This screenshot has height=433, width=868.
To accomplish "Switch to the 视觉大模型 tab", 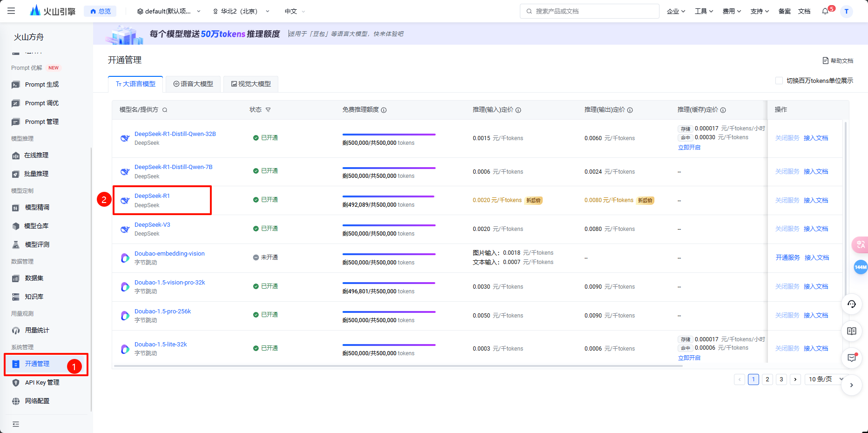I will [251, 84].
